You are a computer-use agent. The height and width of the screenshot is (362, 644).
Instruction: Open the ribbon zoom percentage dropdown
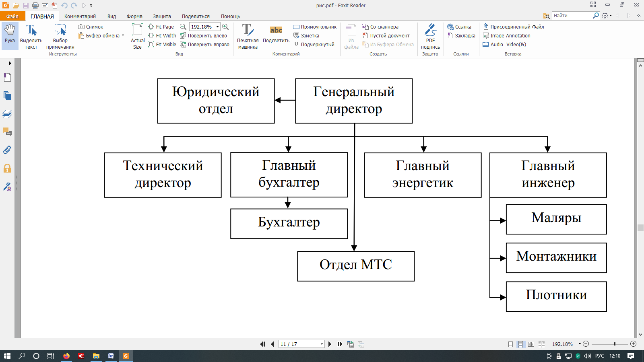pyautogui.click(x=217, y=27)
